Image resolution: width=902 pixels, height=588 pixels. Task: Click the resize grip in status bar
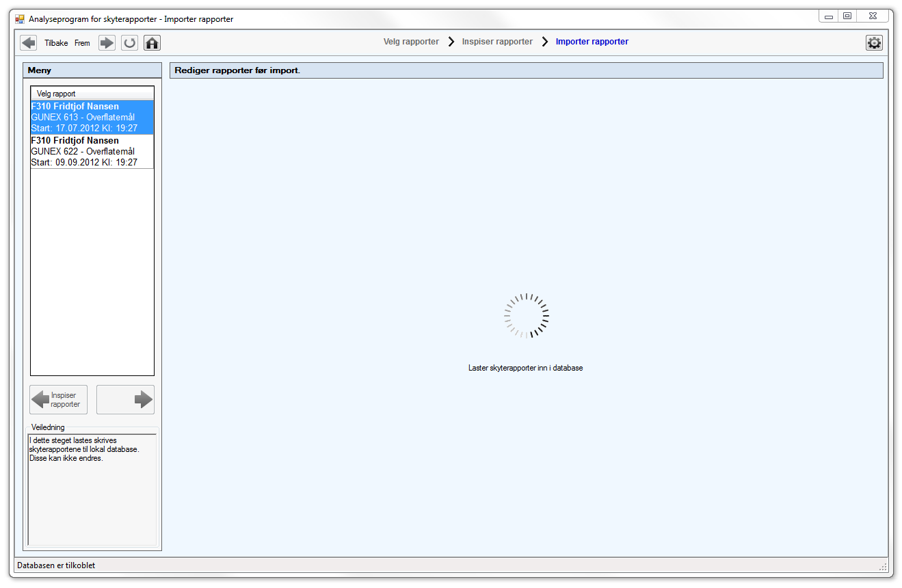[883, 567]
